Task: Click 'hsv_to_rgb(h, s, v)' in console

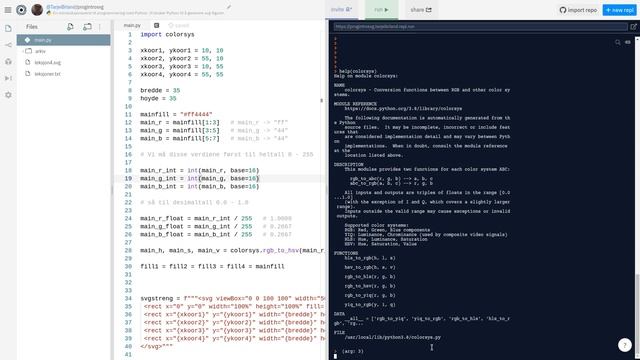Action: 370,267
